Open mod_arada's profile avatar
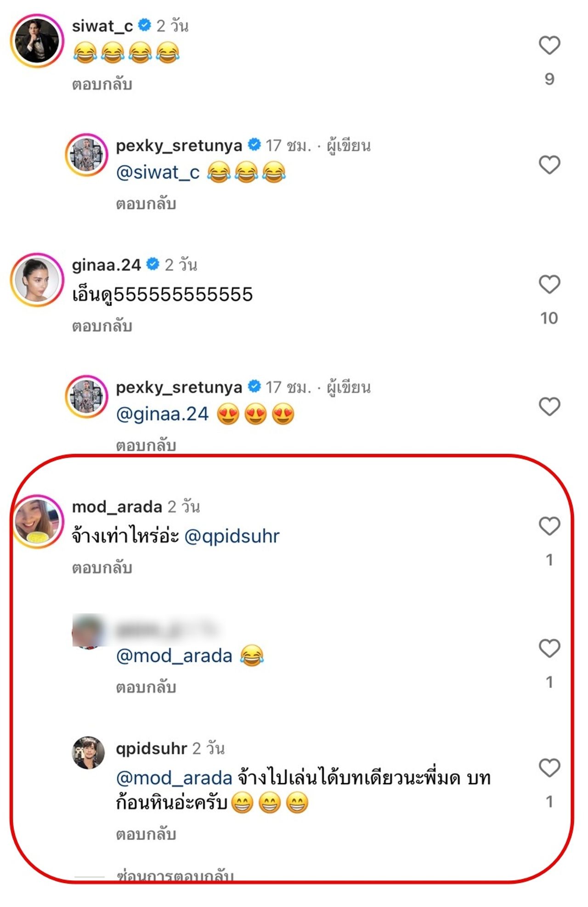 37,521
